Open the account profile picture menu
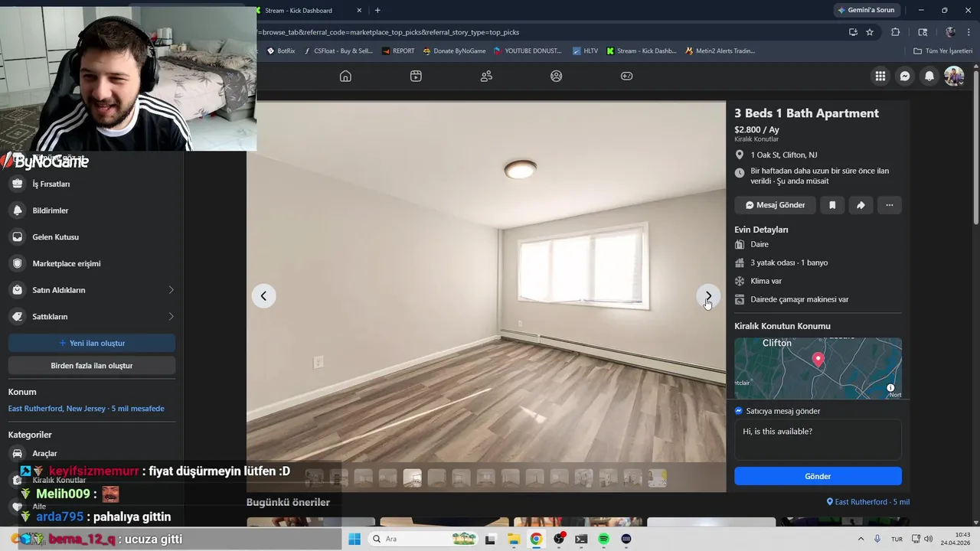This screenshot has height=551, width=980. pos(954,76)
